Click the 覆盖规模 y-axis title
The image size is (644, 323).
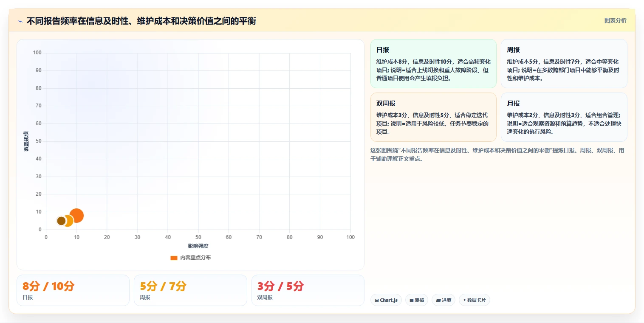click(x=26, y=141)
